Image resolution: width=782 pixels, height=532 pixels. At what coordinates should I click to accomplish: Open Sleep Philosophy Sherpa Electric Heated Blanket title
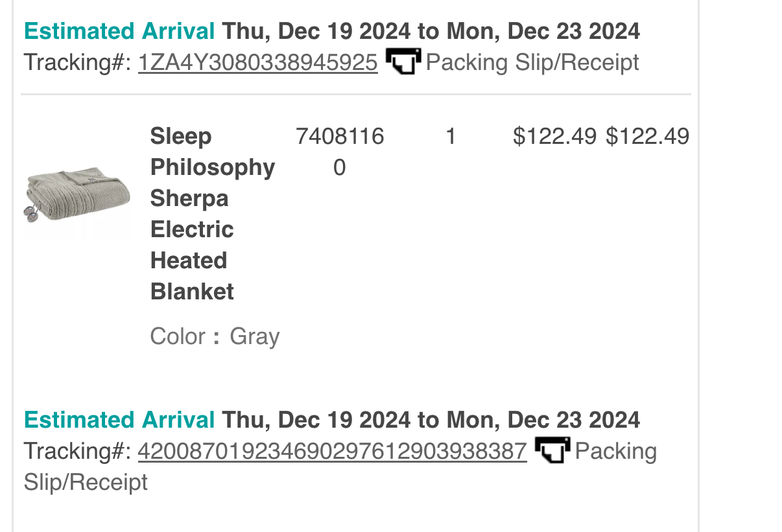pos(213,214)
